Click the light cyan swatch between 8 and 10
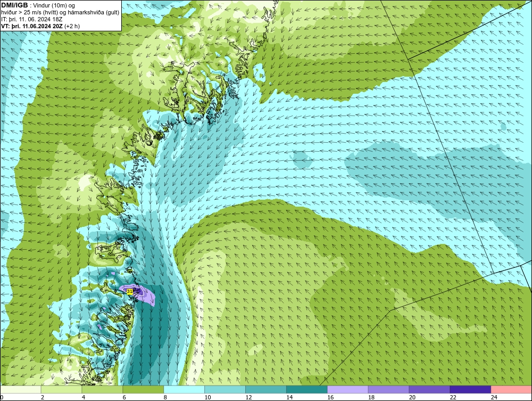The height and width of the screenshot is (401, 532). coord(184,389)
